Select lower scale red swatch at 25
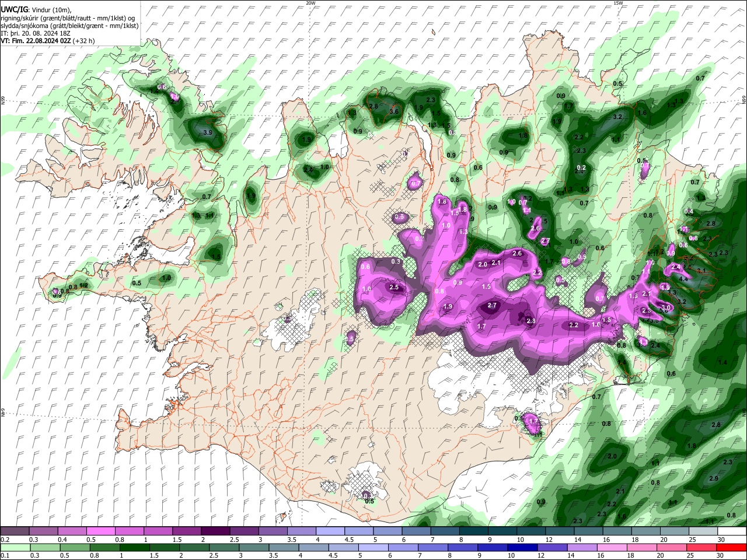747x560 pixels. tap(701, 547)
